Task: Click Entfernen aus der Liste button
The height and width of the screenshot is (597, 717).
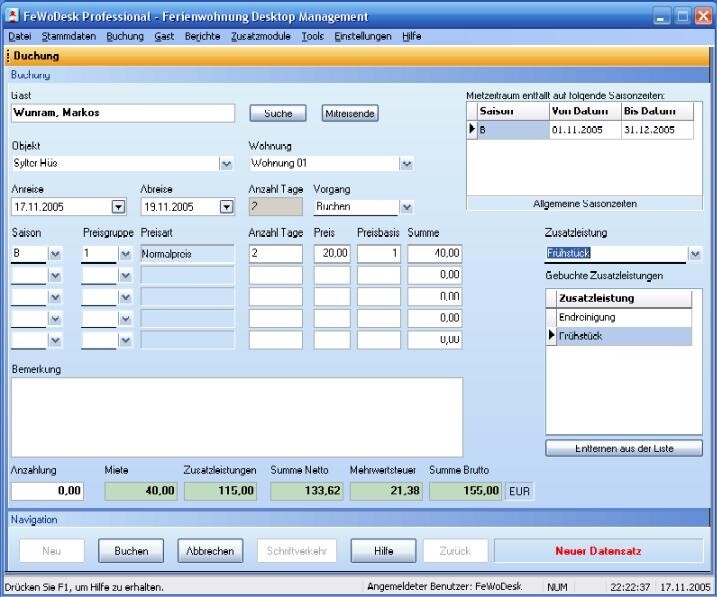Action: tap(624, 448)
